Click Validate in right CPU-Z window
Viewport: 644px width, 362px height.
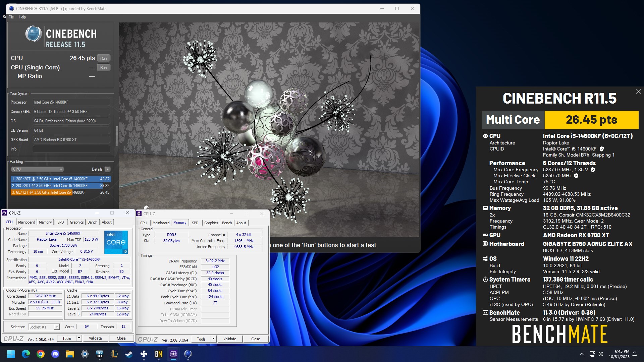coord(230,339)
